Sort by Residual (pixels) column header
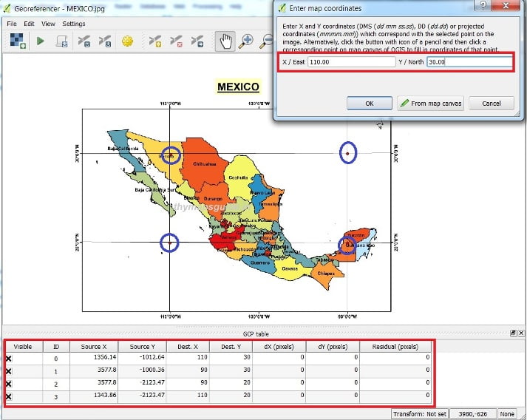 395,347
